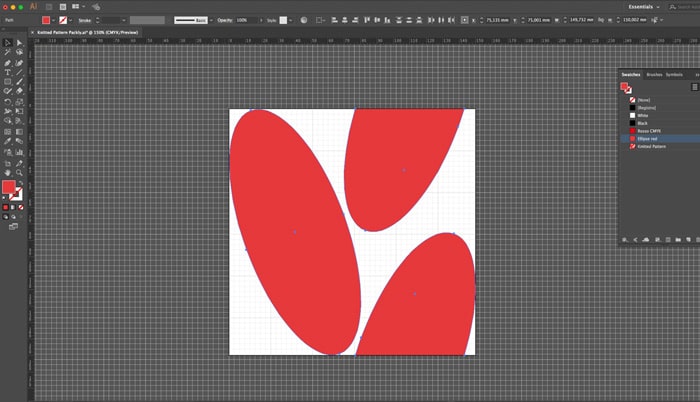The width and height of the screenshot is (700, 402).
Task: Set Color fill mode
Action: (x=5, y=207)
